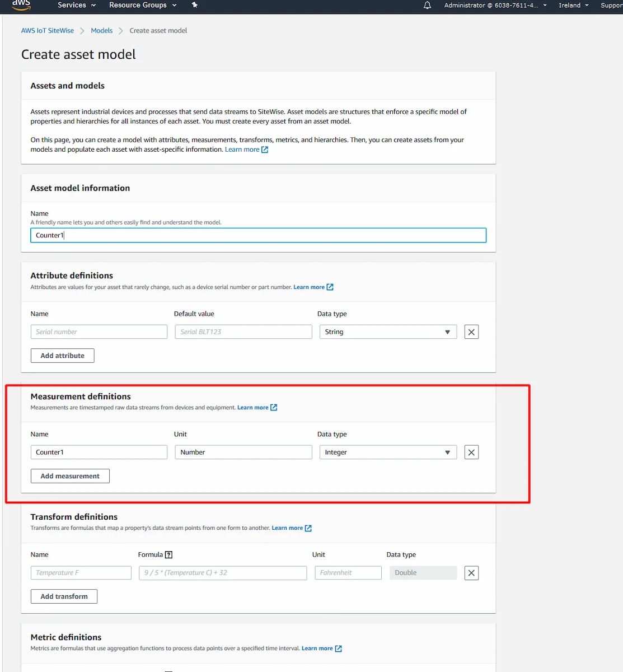Click the pin shortcut icon in the navbar
This screenshot has height=672, width=623.
pos(195,5)
